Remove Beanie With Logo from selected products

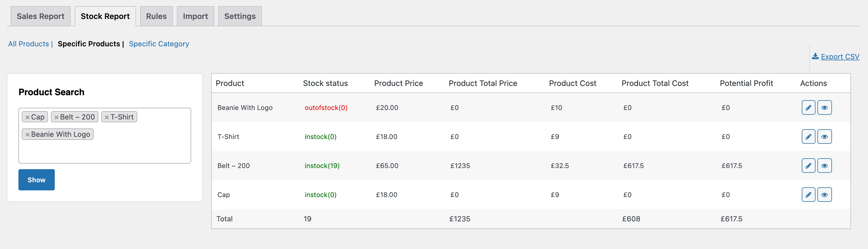click(x=28, y=134)
